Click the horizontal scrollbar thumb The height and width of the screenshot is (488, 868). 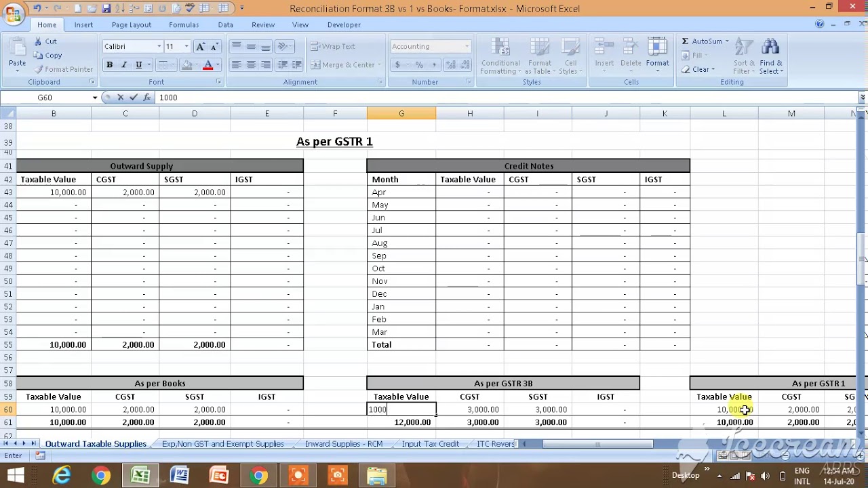pos(597,444)
